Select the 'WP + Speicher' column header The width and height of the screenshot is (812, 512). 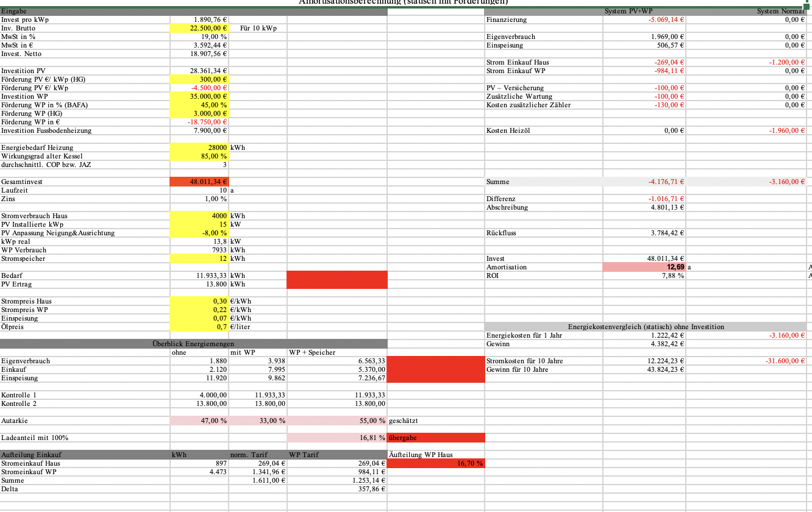pyautogui.click(x=312, y=352)
